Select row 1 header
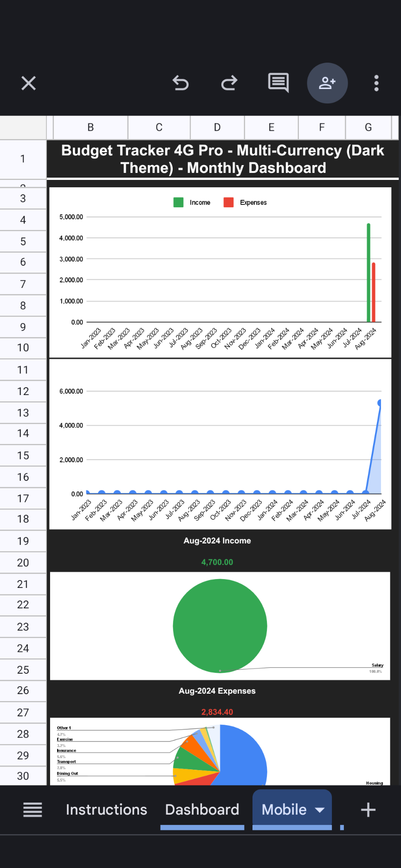This screenshot has height=868, width=401. [23, 159]
